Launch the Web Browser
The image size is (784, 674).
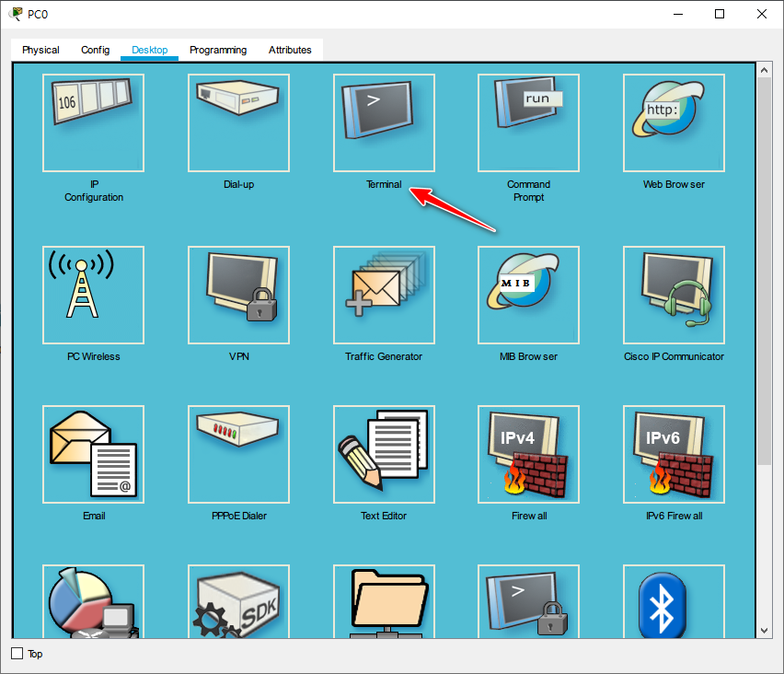[x=674, y=123]
